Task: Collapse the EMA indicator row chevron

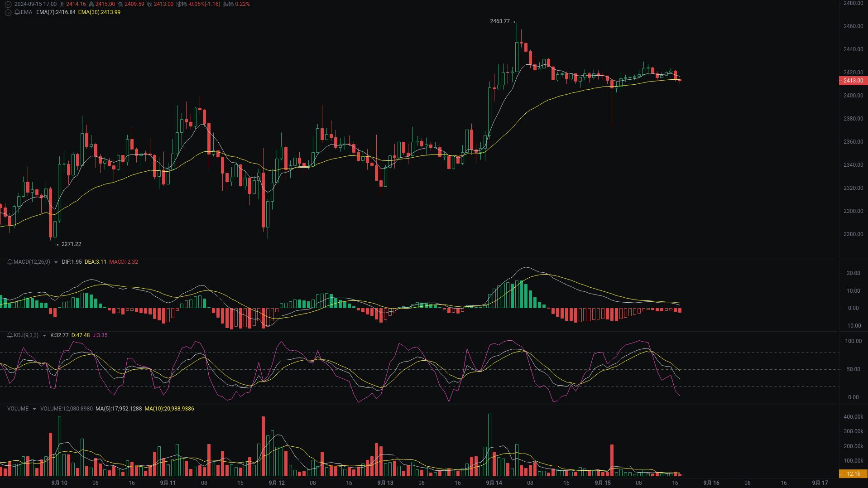Action: click(8, 12)
